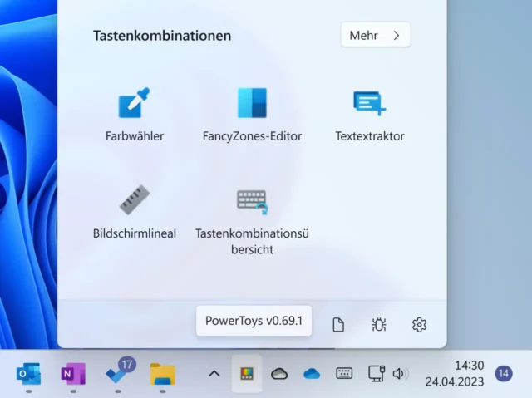Image resolution: width=532 pixels, height=398 pixels.
Task: Click the bug report icon
Action: (x=379, y=325)
